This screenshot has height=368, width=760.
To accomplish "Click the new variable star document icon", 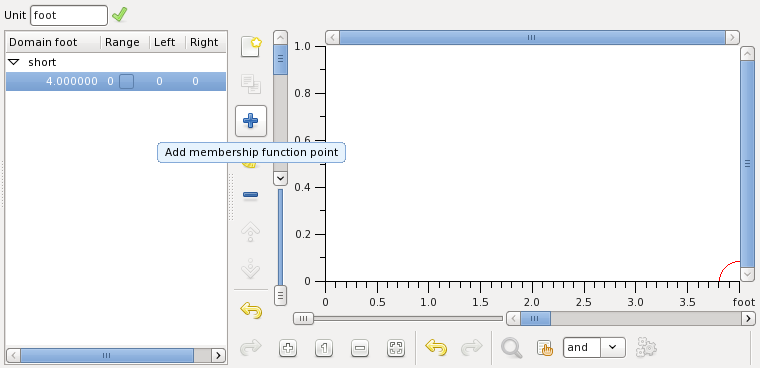I will [x=251, y=47].
